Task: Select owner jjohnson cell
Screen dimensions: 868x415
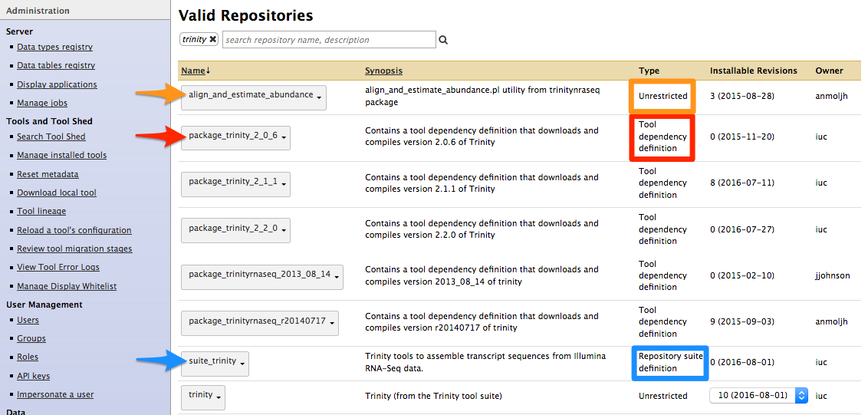Action: pos(833,275)
